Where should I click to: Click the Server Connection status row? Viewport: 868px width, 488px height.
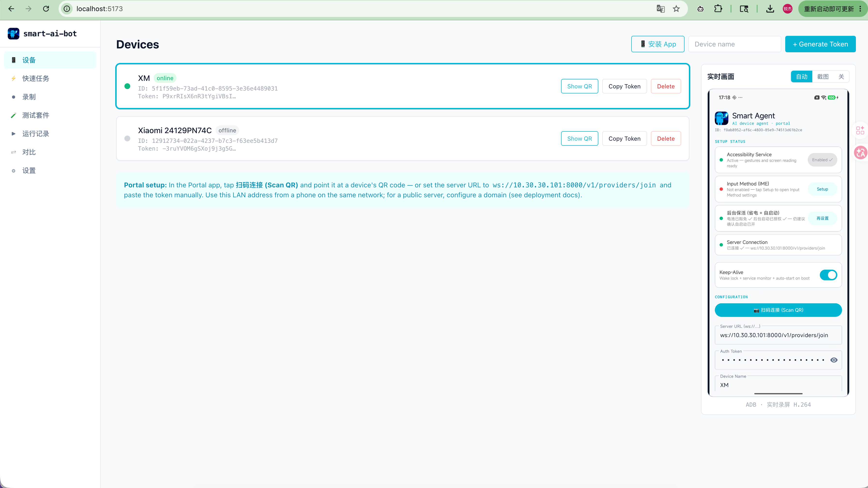point(778,245)
